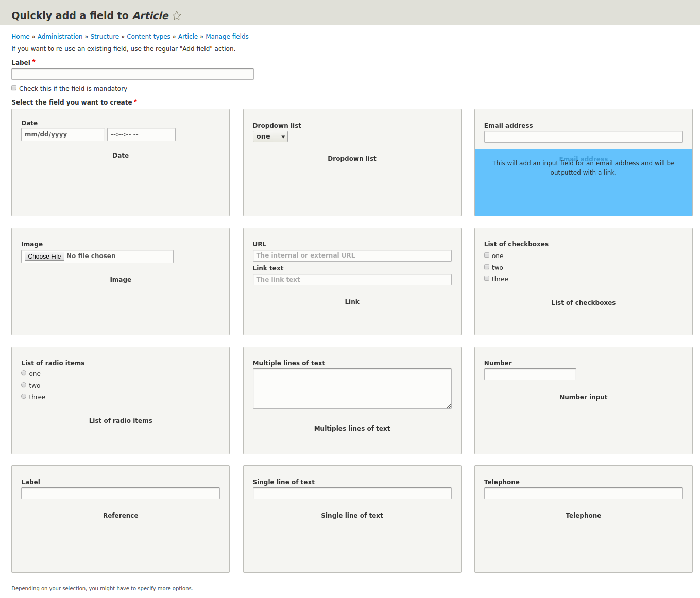This screenshot has width=700, height=598.
Task: Focus the Telephone input box
Action: [x=583, y=493]
